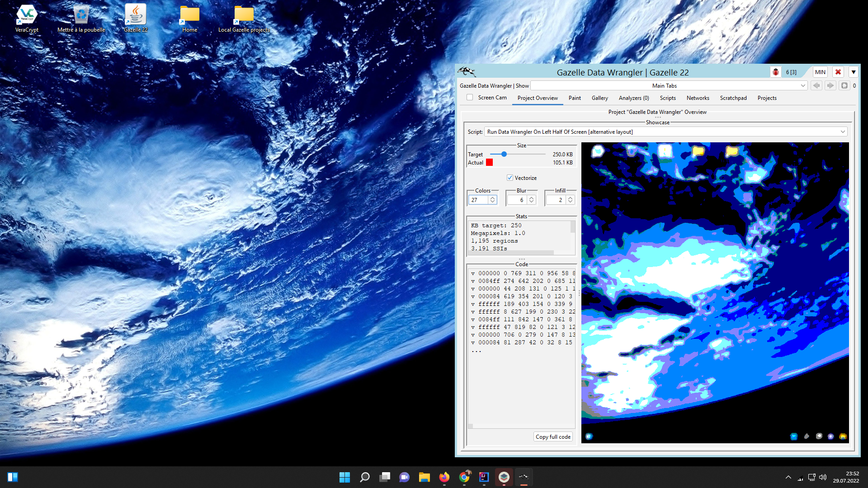The image size is (868, 488).
Task: Click the Gazelle logo in title bar
Action: coord(466,71)
